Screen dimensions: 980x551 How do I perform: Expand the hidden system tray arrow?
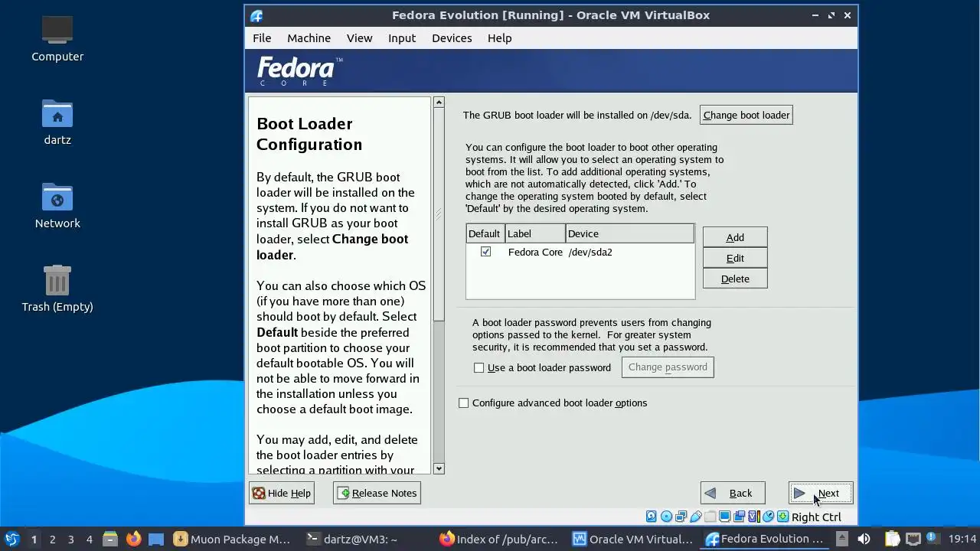click(841, 539)
